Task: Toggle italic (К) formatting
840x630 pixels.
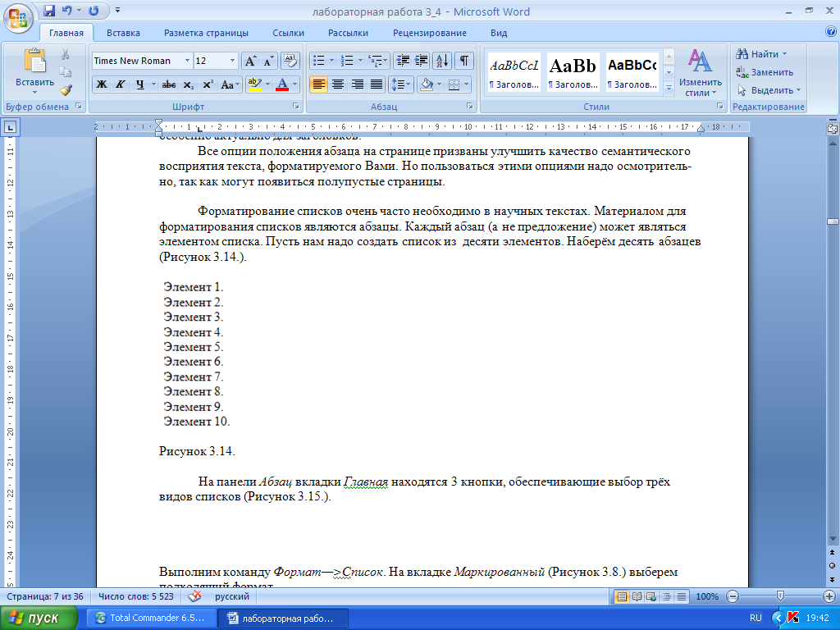Action: 121,84
